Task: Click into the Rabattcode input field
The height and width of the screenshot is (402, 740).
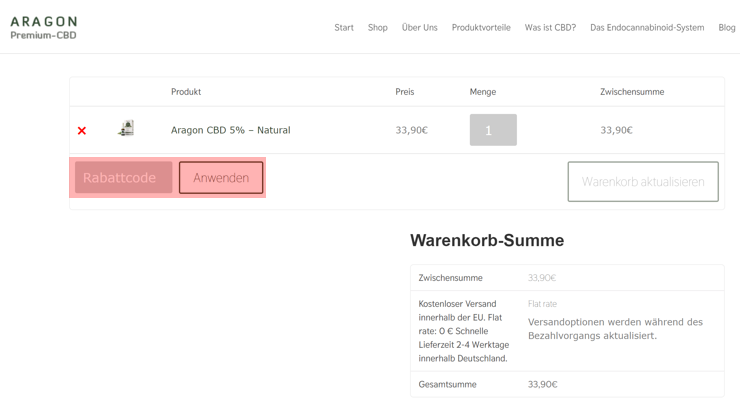Action: 124,177
